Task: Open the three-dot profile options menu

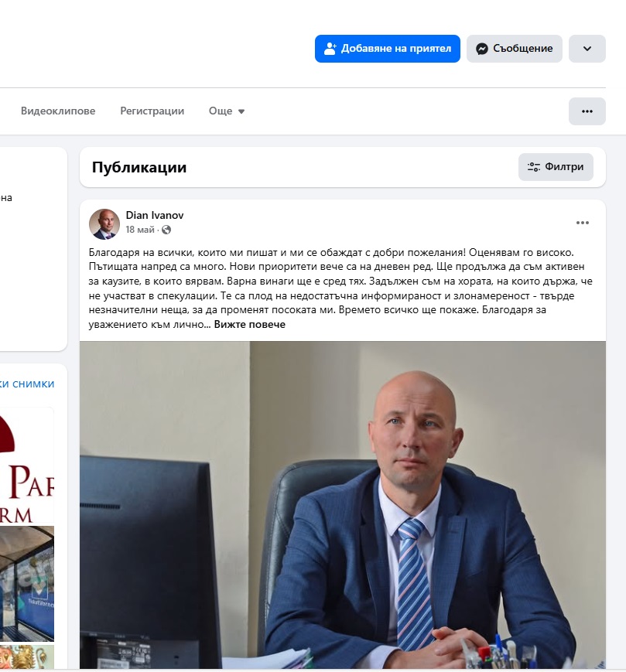Action: pos(587,111)
